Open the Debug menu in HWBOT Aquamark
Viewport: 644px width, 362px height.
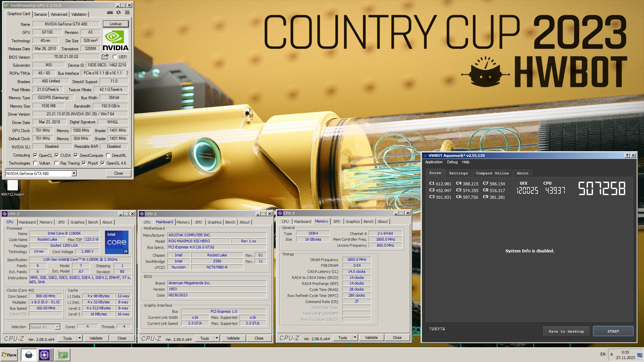452,162
